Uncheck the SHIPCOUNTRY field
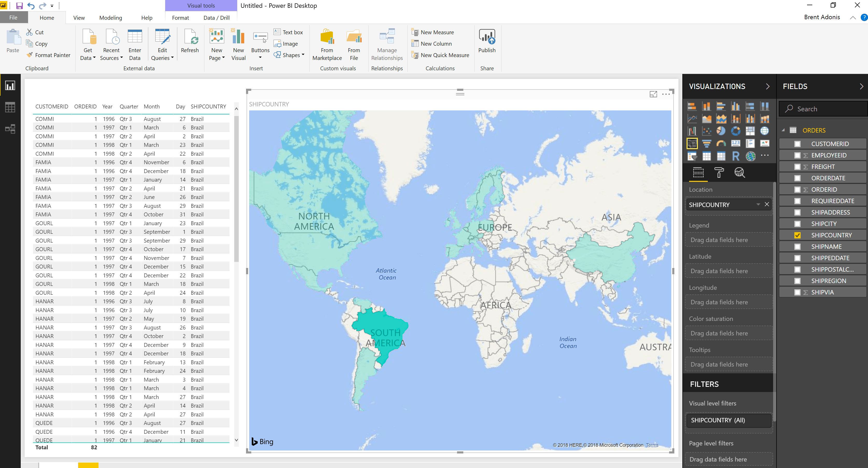Screen dimensions: 868x468 coord(797,235)
